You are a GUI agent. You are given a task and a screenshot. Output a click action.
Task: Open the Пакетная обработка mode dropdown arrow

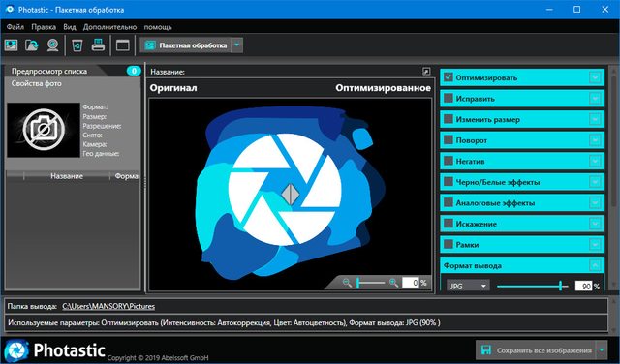(x=236, y=45)
